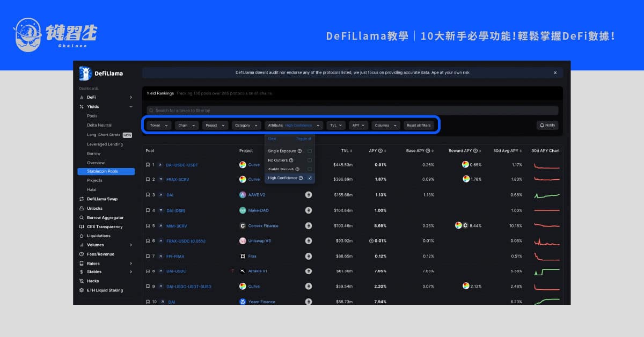Viewport: 644px width, 337px height.
Task: Click the Reward APY column help icon
Action: click(475, 151)
